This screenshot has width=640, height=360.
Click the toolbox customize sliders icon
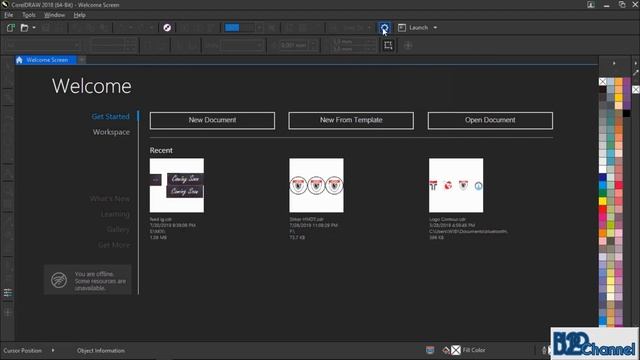coord(8,293)
